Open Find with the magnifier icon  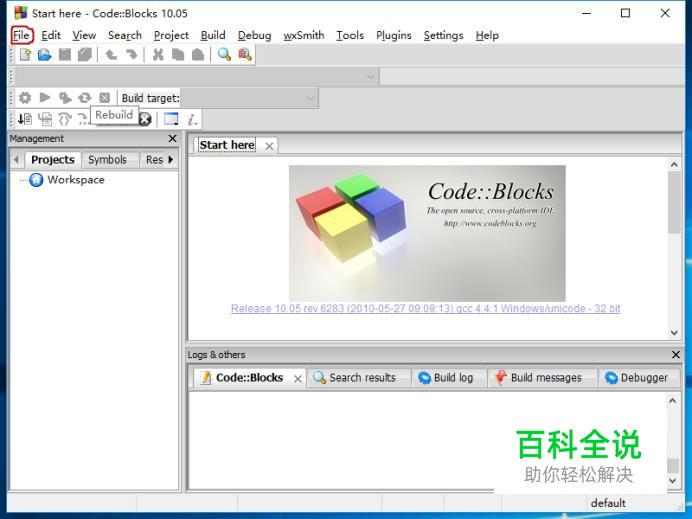click(x=224, y=55)
